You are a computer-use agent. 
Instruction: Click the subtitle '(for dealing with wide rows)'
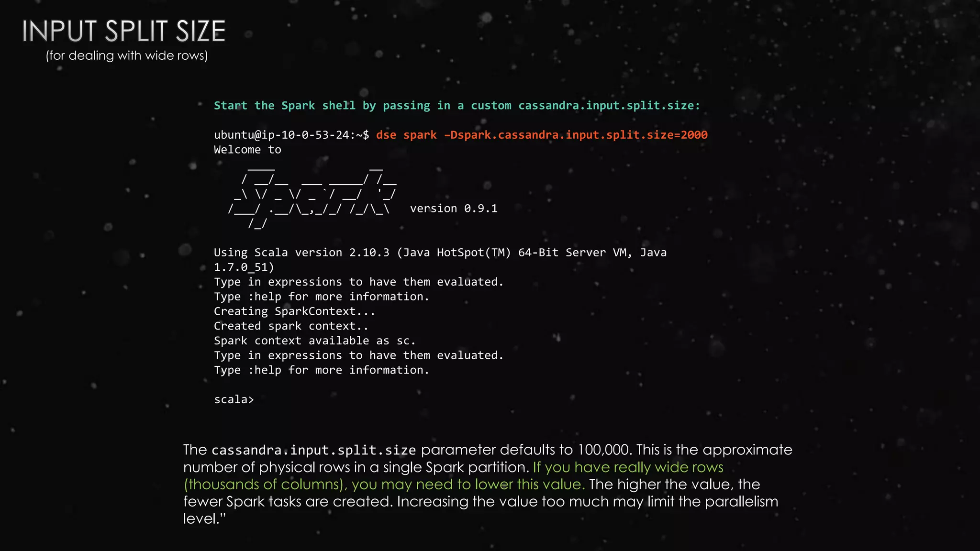[x=127, y=55]
